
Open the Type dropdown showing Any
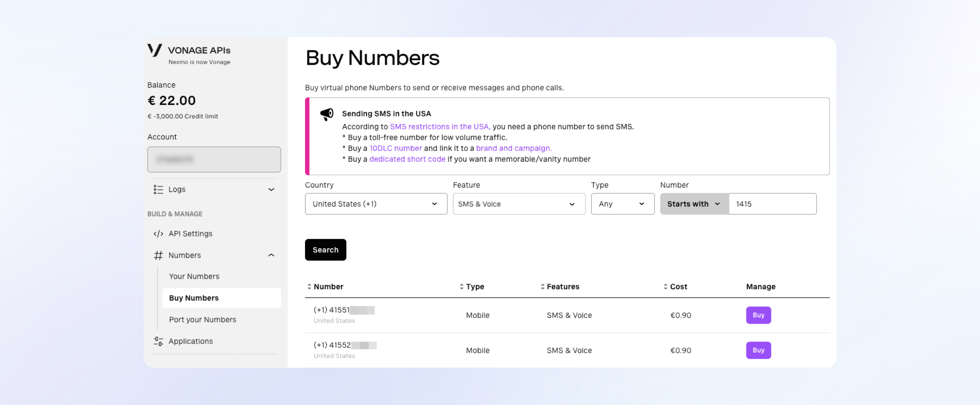coord(622,204)
